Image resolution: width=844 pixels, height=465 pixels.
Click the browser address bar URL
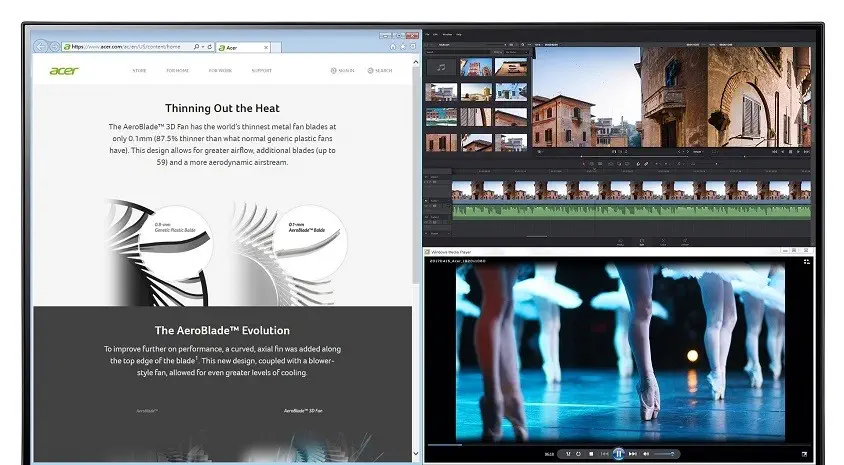tap(126, 47)
